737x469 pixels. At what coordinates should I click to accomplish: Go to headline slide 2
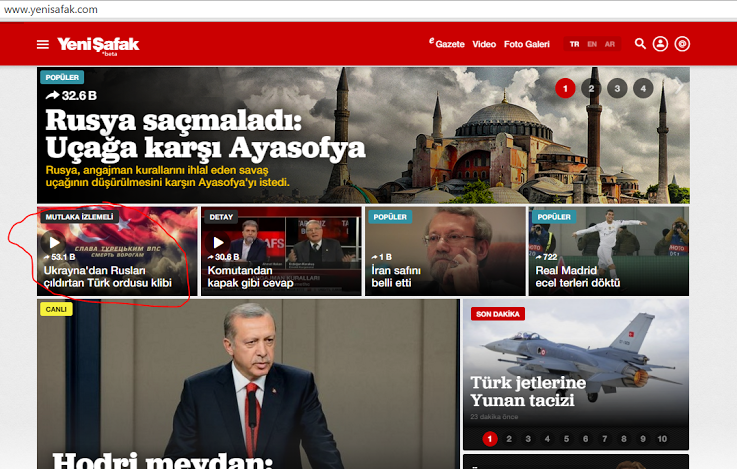(x=591, y=89)
